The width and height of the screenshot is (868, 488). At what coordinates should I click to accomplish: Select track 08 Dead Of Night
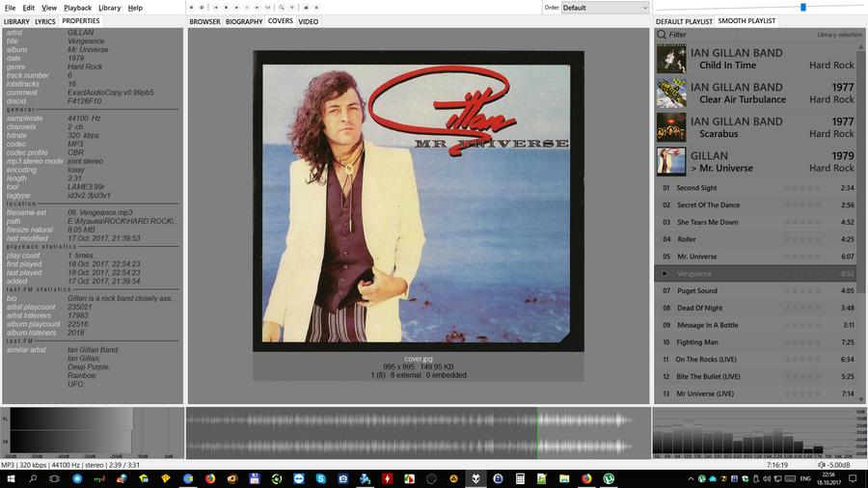tap(757, 309)
